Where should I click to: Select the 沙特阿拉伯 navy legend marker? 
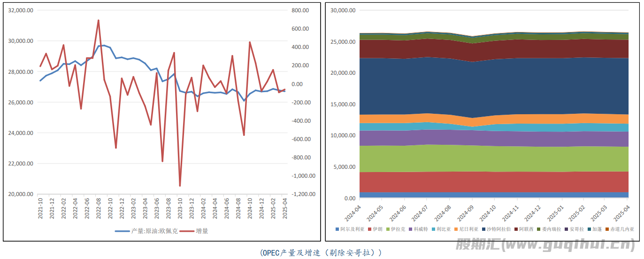click(x=483, y=229)
